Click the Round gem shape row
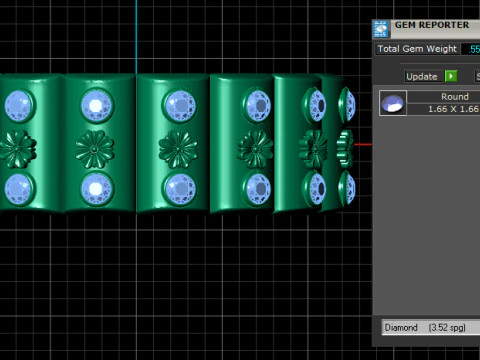The width and height of the screenshot is (480, 360). click(x=444, y=97)
